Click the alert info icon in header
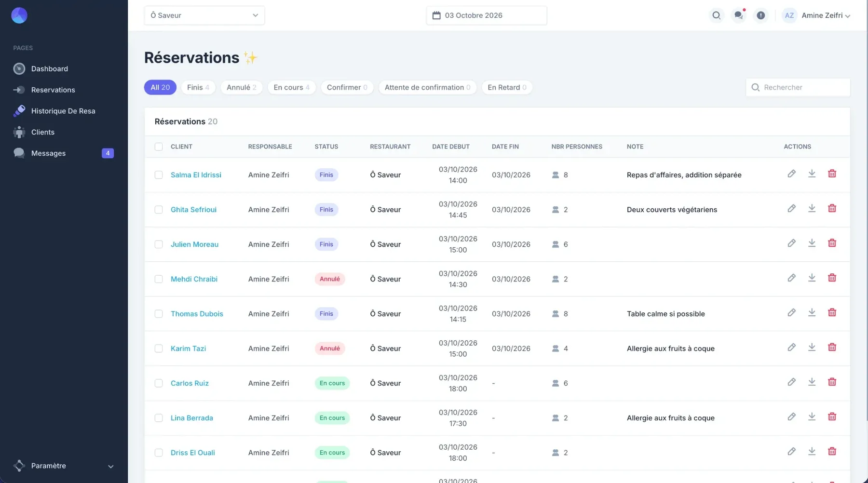 760,15
